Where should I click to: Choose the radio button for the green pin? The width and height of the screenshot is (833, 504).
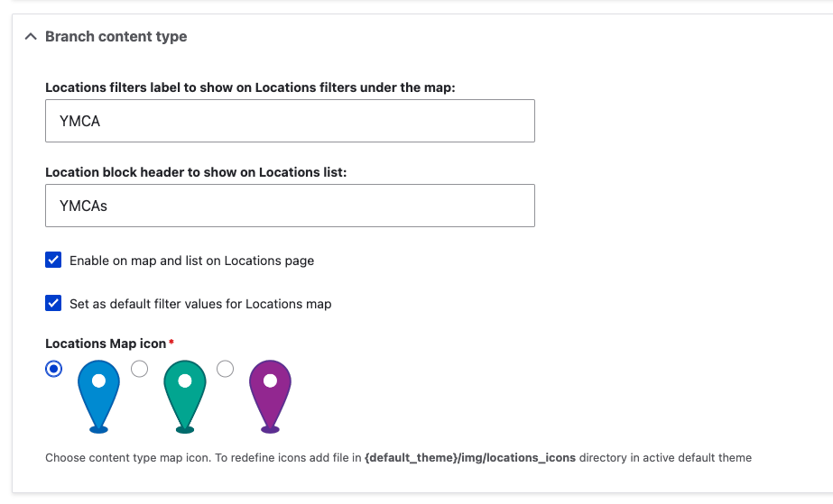(x=139, y=369)
